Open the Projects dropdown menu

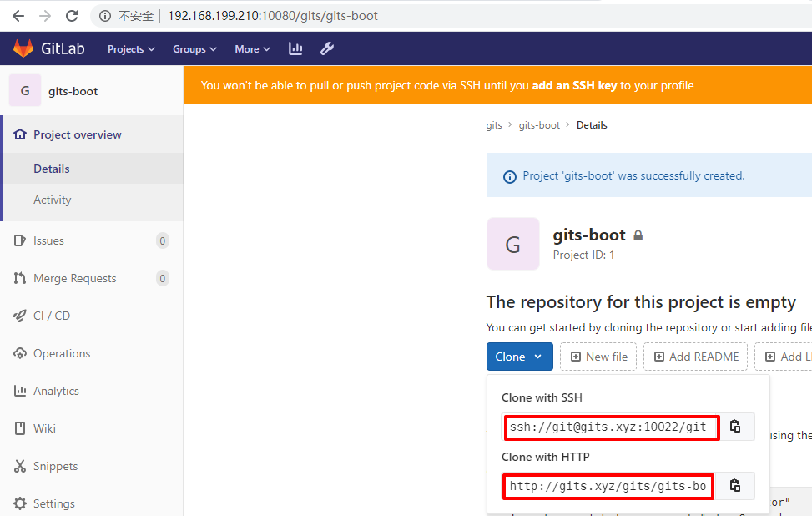tap(131, 48)
